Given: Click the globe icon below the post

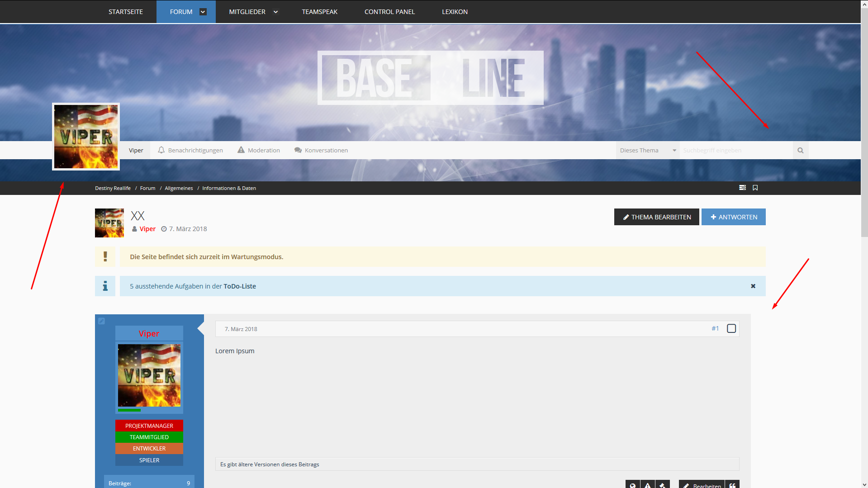Looking at the screenshot, I should (633, 485).
